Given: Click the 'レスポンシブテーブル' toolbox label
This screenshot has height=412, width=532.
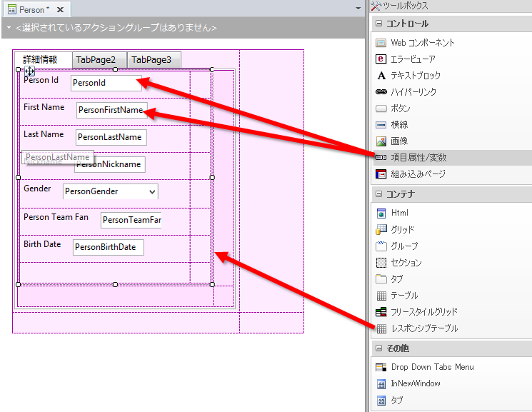Looking at the screenshot, I should (x=424, y=328).
